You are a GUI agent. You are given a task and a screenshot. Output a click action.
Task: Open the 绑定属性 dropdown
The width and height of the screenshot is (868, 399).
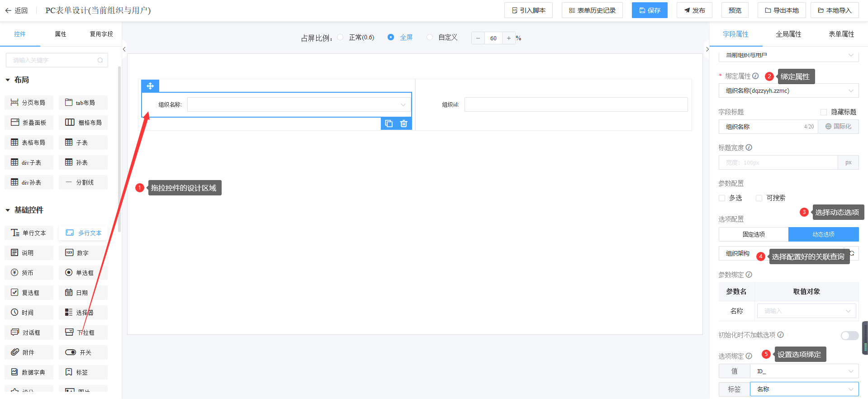click(788, 91)
